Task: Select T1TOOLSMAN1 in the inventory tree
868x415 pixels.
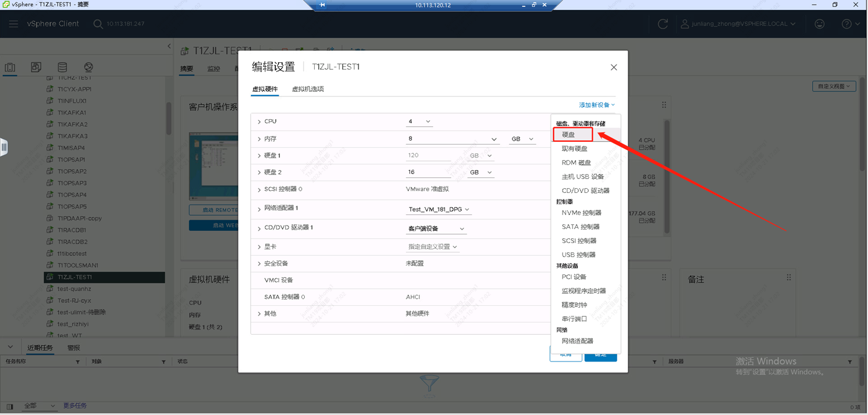Action: point(77,265)
